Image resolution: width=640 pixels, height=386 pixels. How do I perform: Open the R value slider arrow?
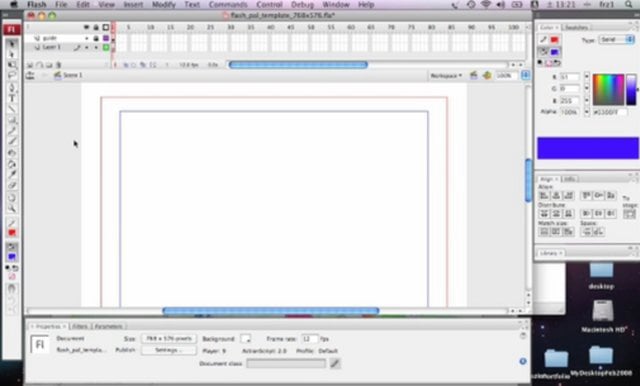pos(587,77)
